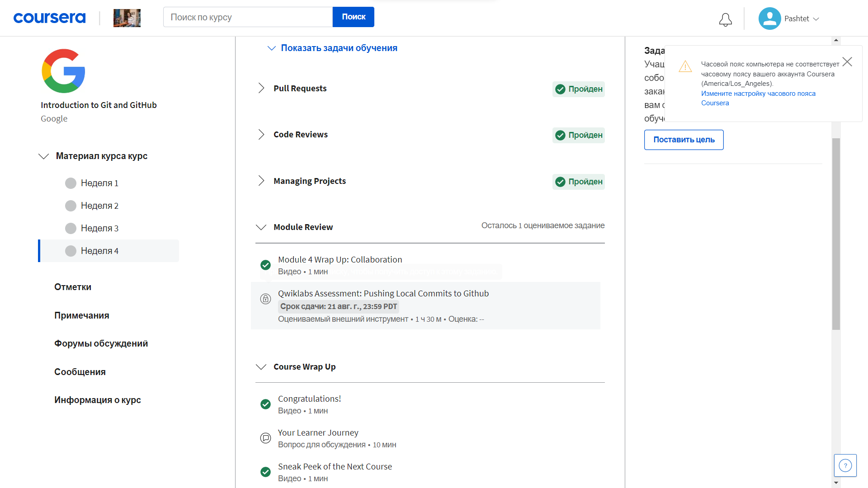This screenshot has height=488, width=868.
Task: Open Измените настройку часового пояса Coursera link
Action: point(758,98)
